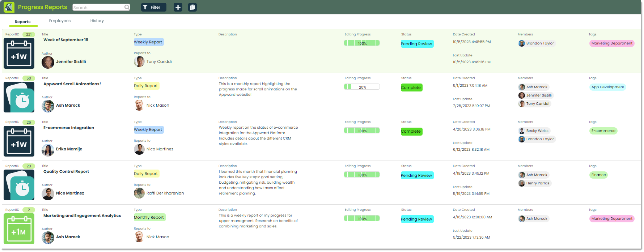Click the E-commerce tag
644x252 pixels.
[603, 131]
